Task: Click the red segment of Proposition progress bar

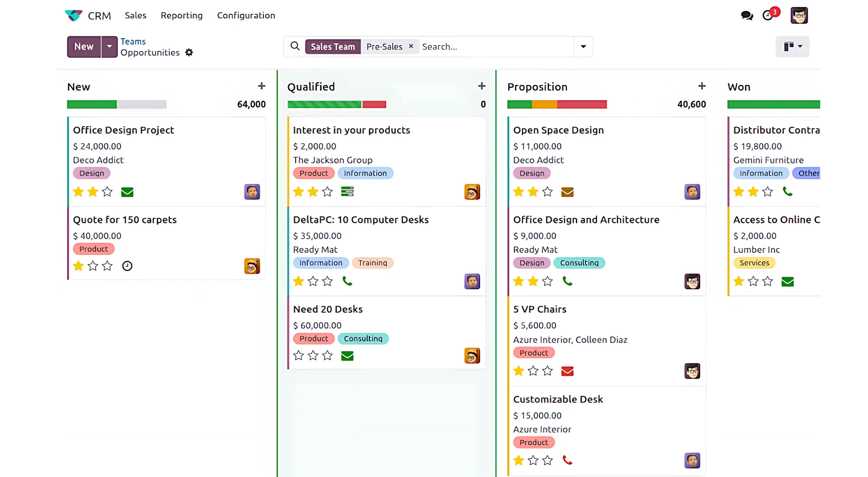Action: (x=582, y=105)
